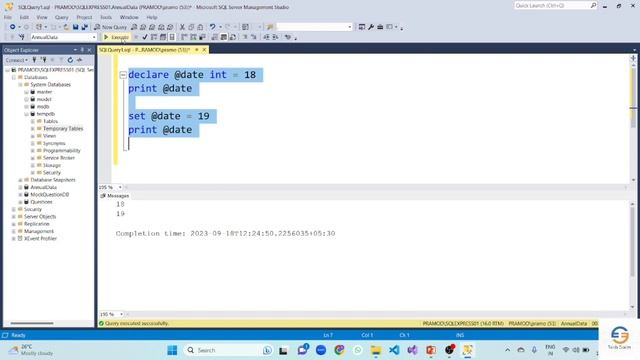Click the Completion time message line
This screenshot has height=360, width=640.
tap(225, 233)
